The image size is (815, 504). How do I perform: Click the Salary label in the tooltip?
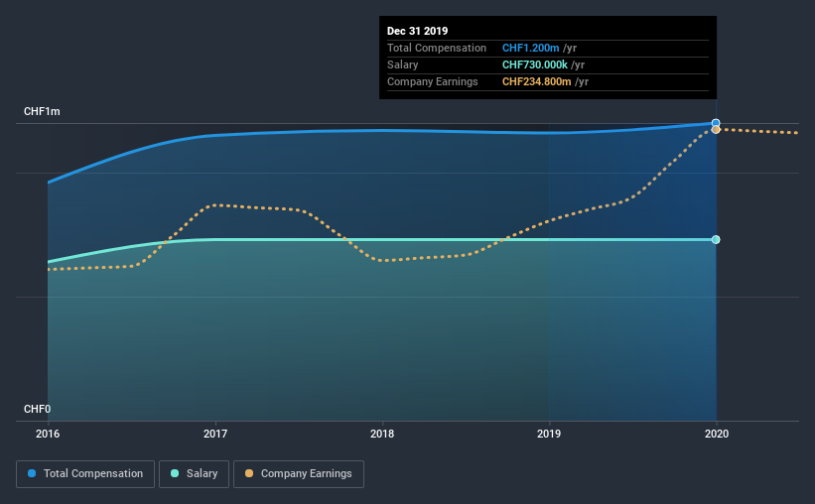pyautogui.click(x=402, y=64)
